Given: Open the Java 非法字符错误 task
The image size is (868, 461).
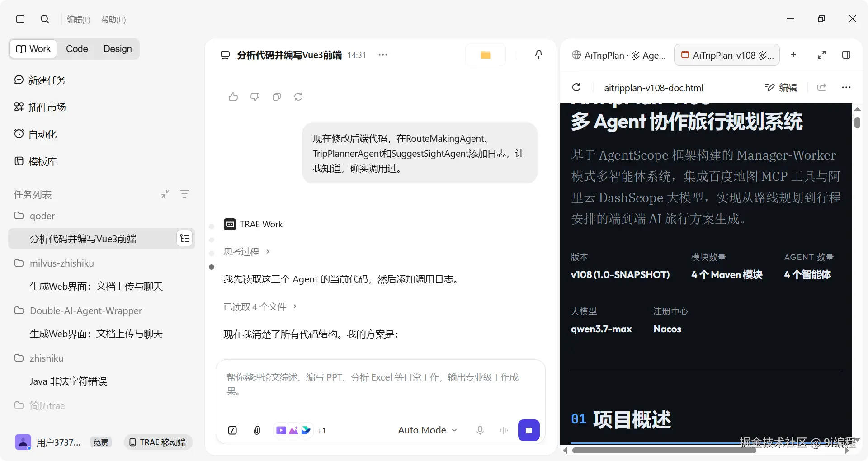Looking at the screenshot, I should (x=68, y=381).
